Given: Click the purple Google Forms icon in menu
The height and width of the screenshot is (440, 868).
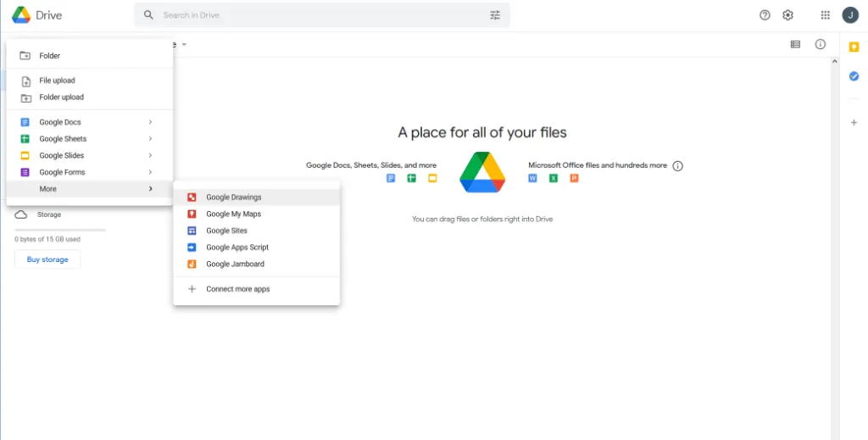Looking at the screenshot, I should [25, 172].
